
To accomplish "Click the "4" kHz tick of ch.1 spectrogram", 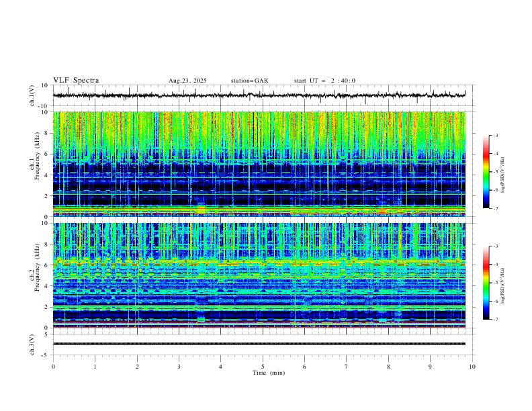I will pos(46,175).
